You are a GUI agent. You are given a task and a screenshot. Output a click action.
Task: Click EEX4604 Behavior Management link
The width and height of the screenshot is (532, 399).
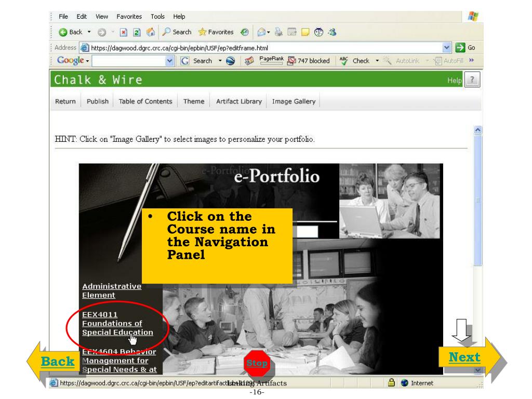[119, 361]
